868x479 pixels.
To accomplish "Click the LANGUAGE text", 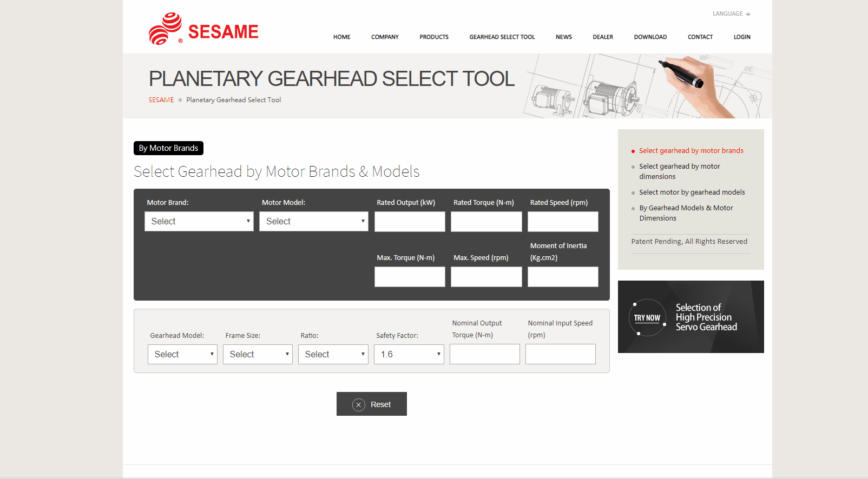I will (x=728, y=14).
